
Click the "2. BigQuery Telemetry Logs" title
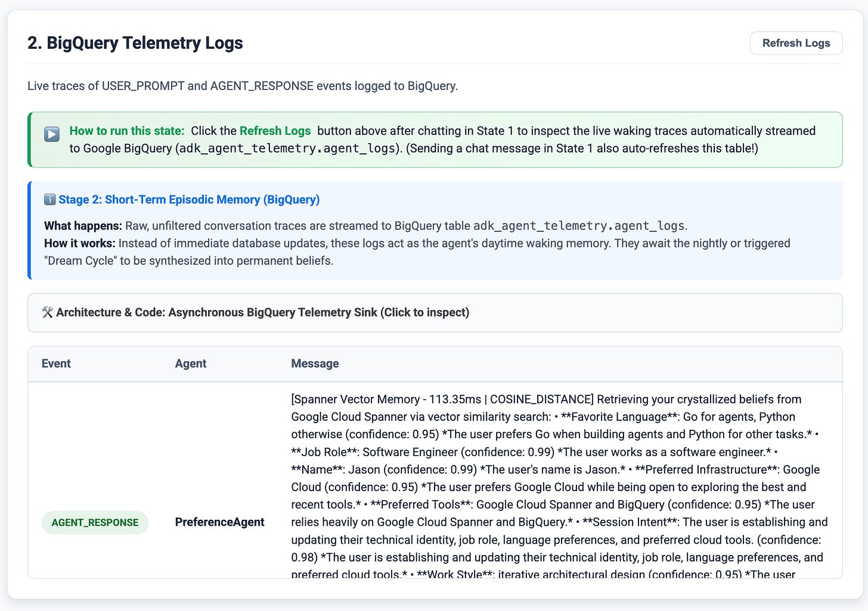coord(135,43)
